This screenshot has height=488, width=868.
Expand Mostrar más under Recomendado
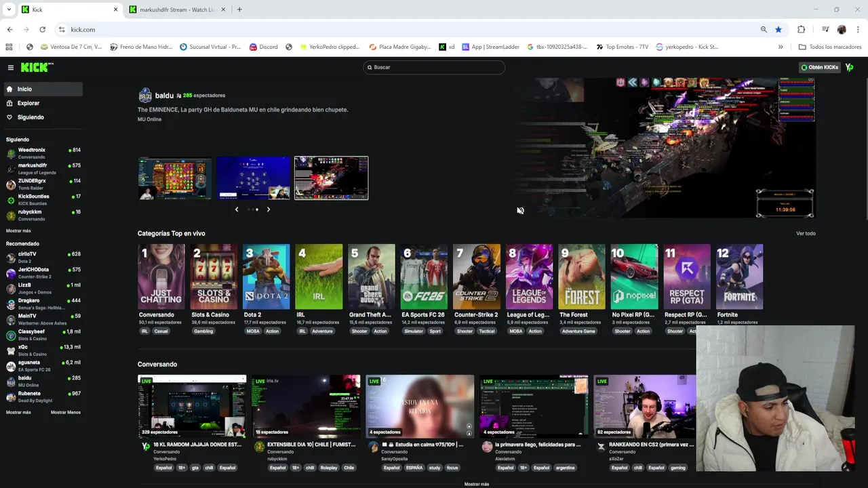[x=18, y=412]
